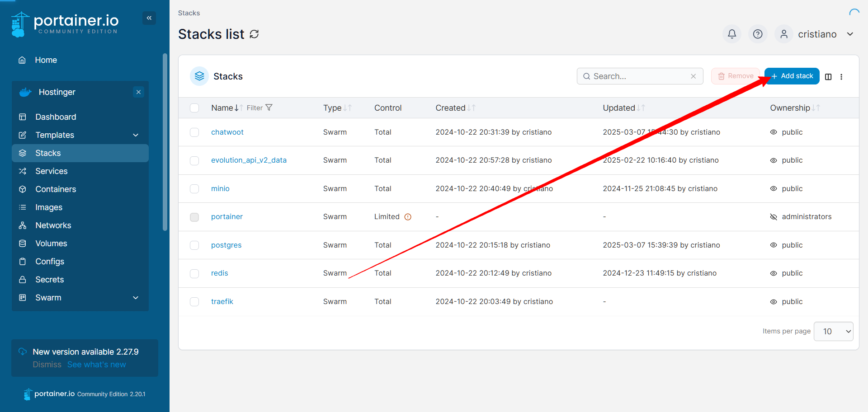868x412 pixels.
Task: Open Volumes from the sidebar
Action: click(51, 243)
